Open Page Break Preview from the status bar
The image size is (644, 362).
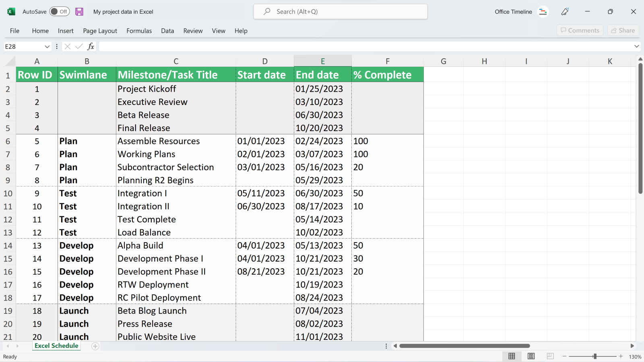[x=550, y=356]
